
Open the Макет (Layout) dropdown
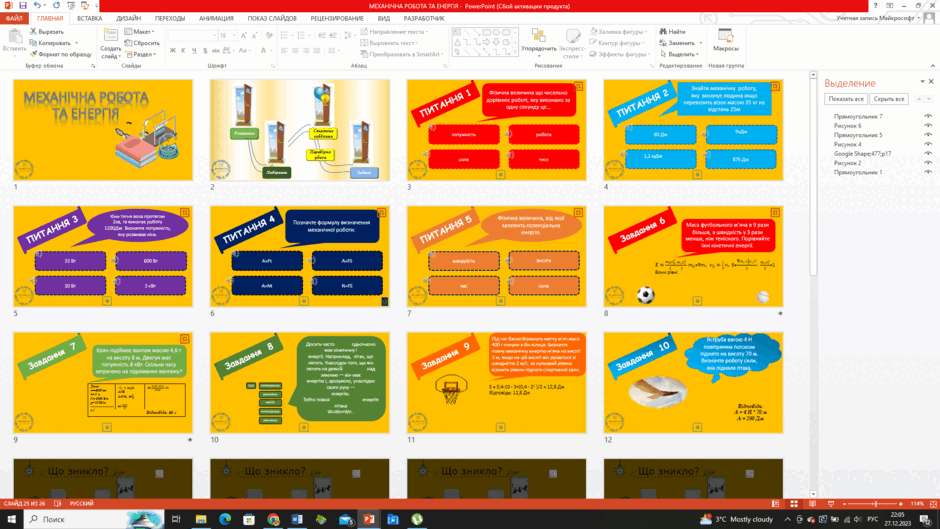pyautogui.click(x=140, y=31)
